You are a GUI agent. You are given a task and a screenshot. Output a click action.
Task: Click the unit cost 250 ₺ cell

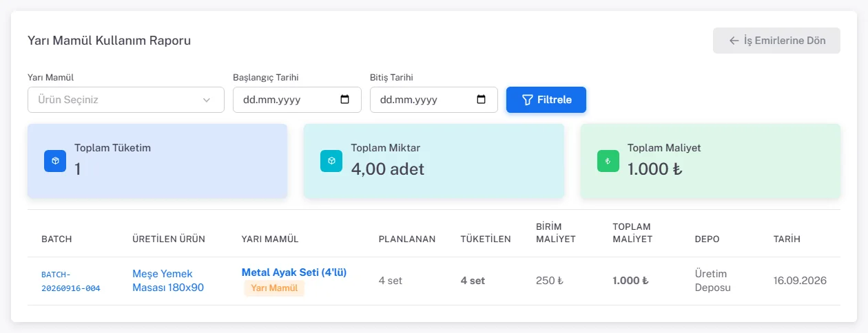pyautogui.click(x=550, y=281)
